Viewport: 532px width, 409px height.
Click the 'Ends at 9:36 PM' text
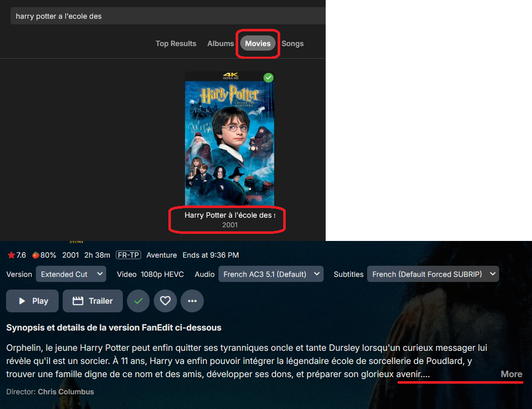click(x=211, y=255)
